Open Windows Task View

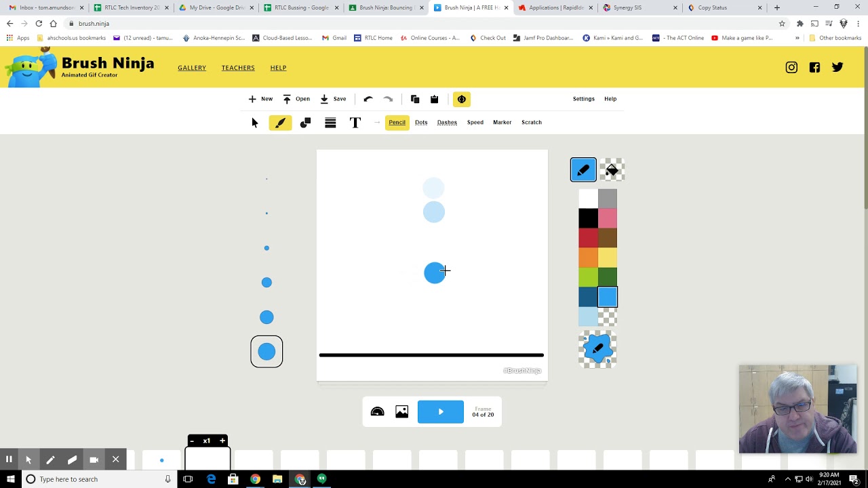[188, 479]
